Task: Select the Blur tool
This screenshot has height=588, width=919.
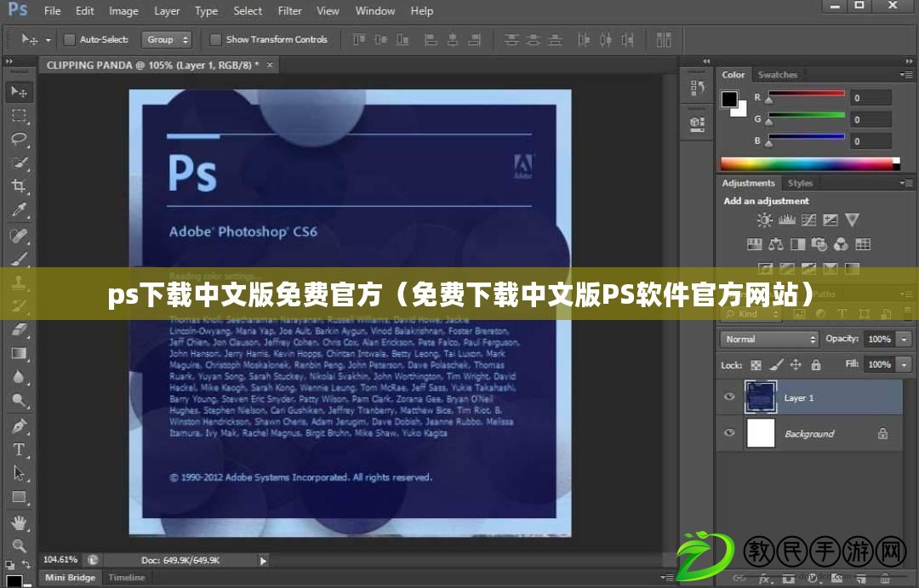Action: 19,377
